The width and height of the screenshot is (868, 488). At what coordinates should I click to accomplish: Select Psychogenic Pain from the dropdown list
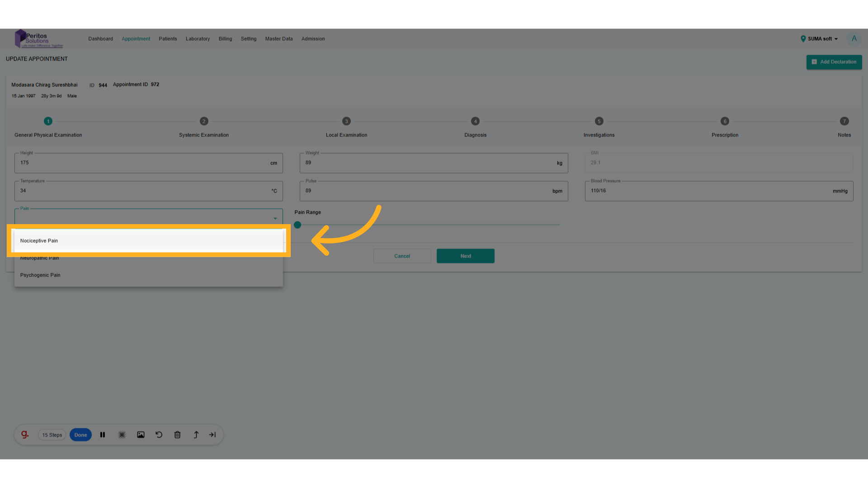tap(40, 275)
